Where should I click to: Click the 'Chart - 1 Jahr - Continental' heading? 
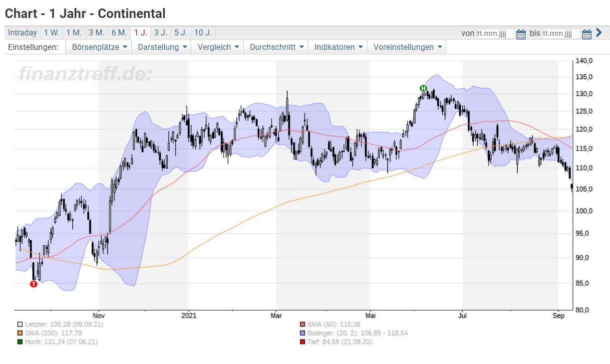(x=85, y=13)
